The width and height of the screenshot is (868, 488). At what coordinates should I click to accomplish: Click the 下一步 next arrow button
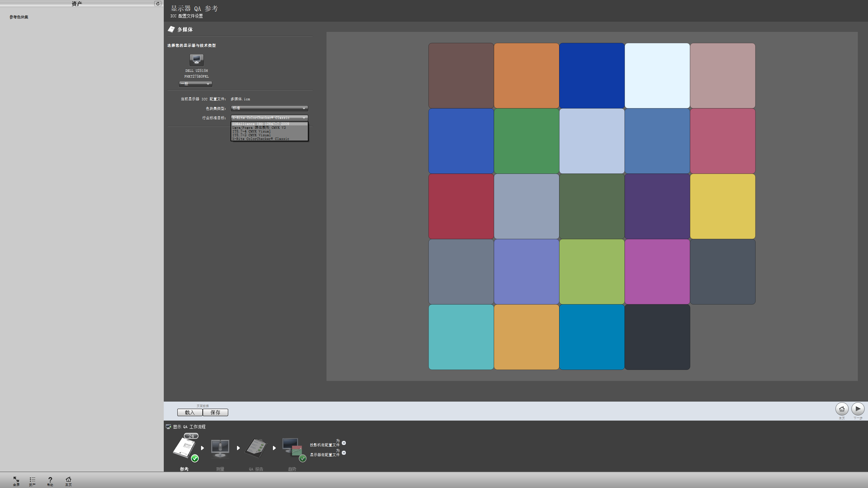click(x=857, y=409)
